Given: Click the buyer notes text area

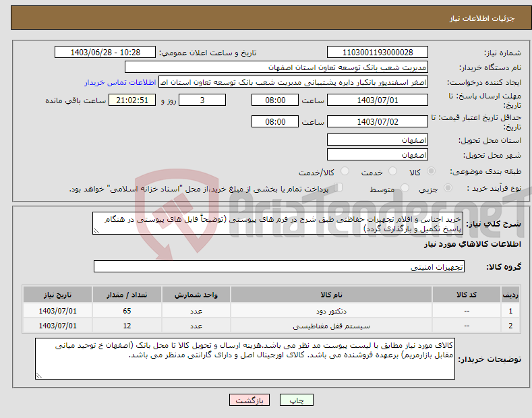Looking at the screenshot, I should [x=245, y=359].
